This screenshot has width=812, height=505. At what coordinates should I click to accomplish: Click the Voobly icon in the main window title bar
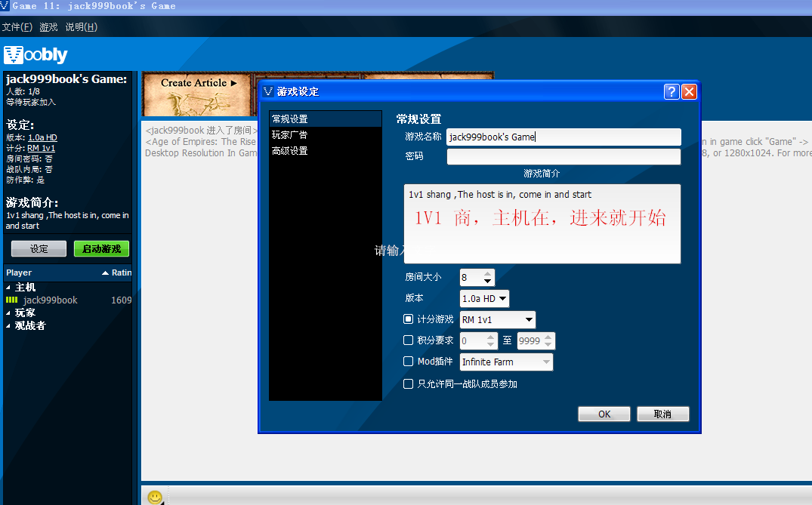(7, 6)
